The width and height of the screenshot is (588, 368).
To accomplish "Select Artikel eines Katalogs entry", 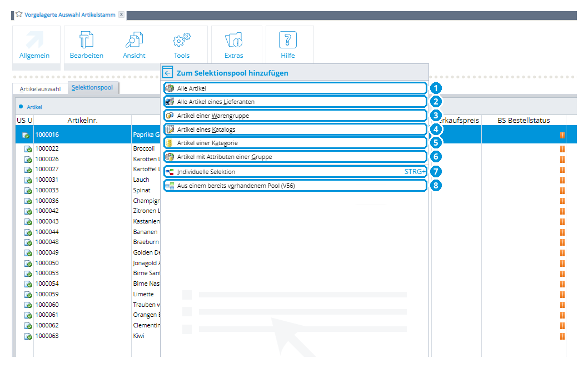I will (295, 130).
